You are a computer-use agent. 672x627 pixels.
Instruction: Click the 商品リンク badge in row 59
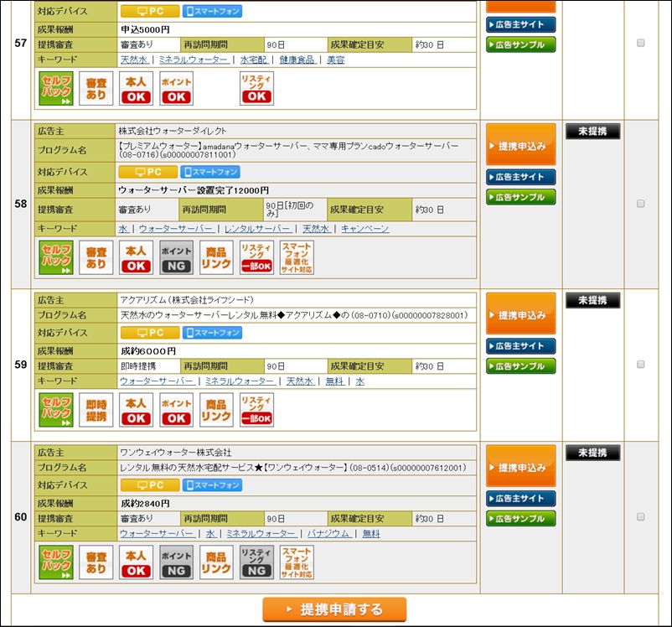(x=216, y=410)
